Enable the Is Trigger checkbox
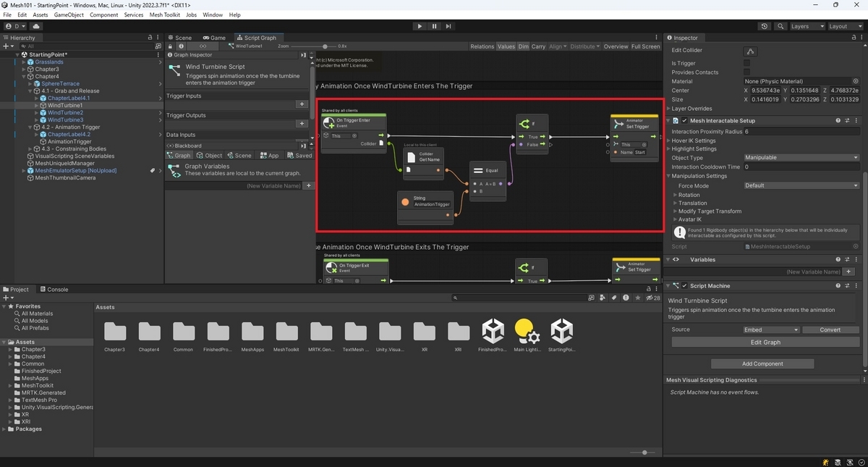Viewport: 868px width, 467px height. pyautogui.click(x=747, y=64)
